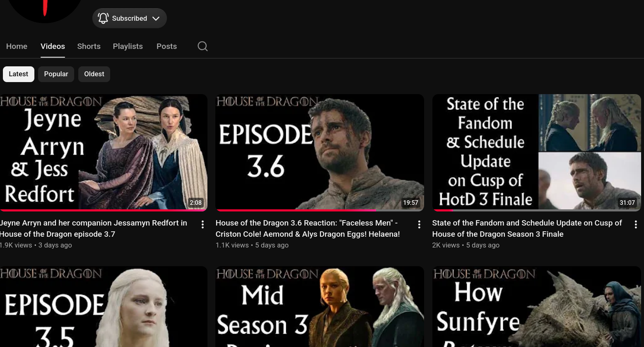Click watch progress bar on Episode 3.6 video
The width and height of the screenshot is (644, 347).
[320, 210]
